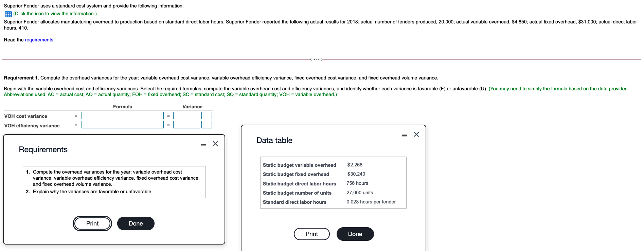Viewport: 644px width, 251px height.
Task: Click the Static budget variable overhead label
Action: click(x=299, y=165)
